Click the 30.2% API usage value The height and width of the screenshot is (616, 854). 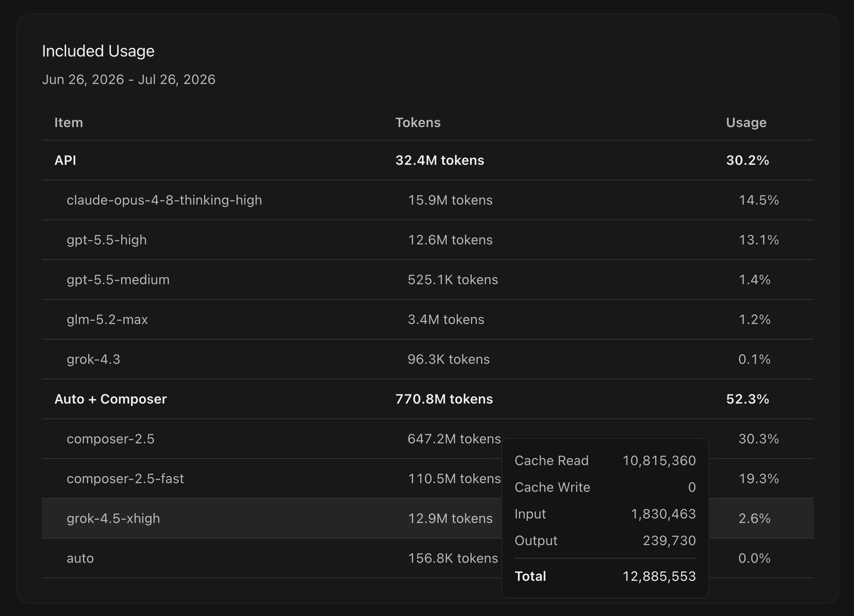tap(747, 161)
